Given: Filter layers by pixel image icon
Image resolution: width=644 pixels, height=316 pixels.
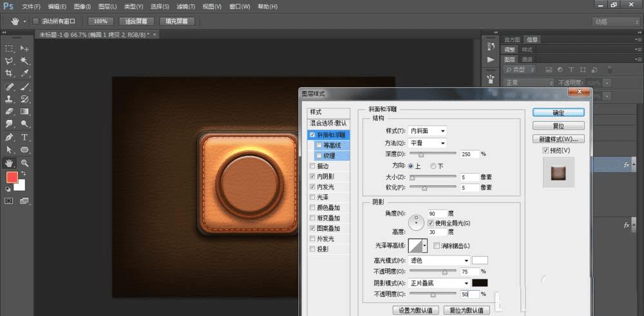Looking at the screenshot, I should pyautogui.click(x=547, y=70).
